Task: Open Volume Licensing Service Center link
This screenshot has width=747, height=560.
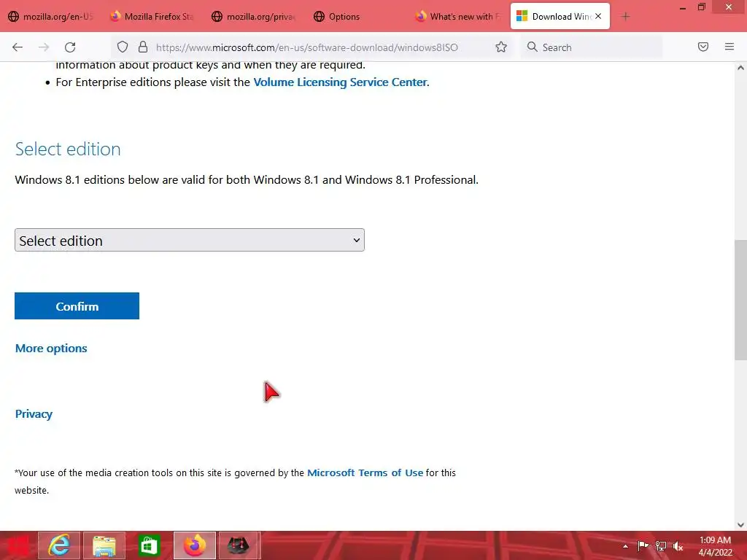Action: 340,82
